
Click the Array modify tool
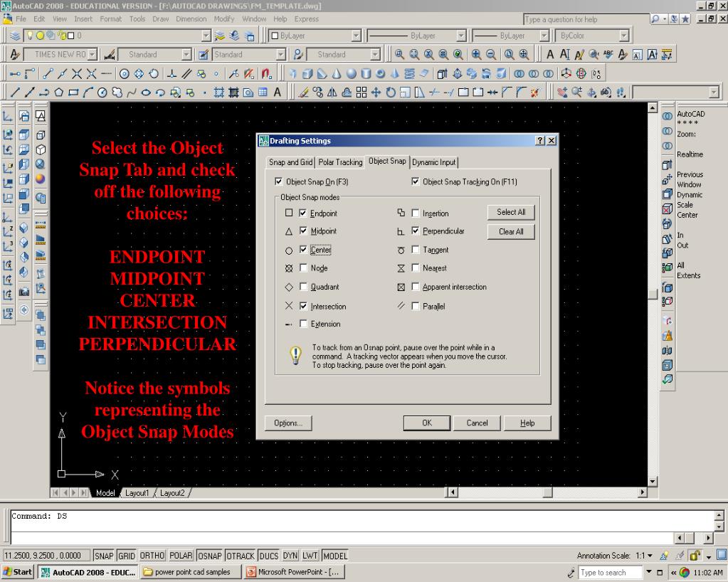click(362, 92)
